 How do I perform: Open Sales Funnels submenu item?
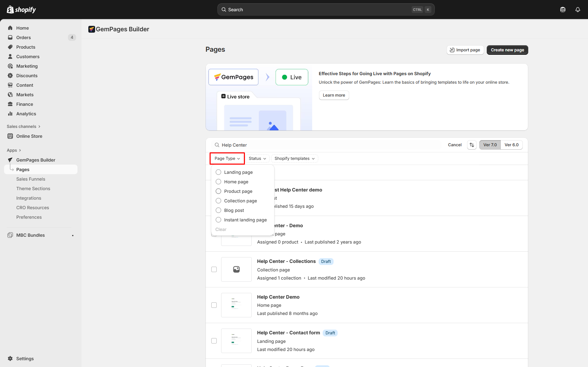[x=31, y=179]
